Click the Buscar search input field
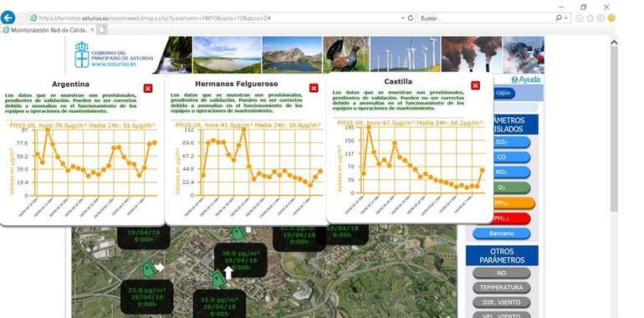 click(487, 18)
